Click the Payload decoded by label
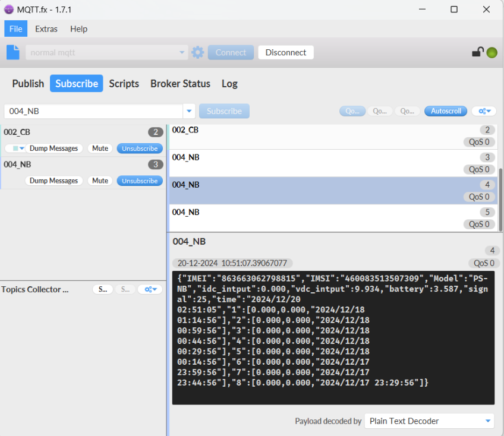The width and height of the screenshot is (504, 436). 328,421
